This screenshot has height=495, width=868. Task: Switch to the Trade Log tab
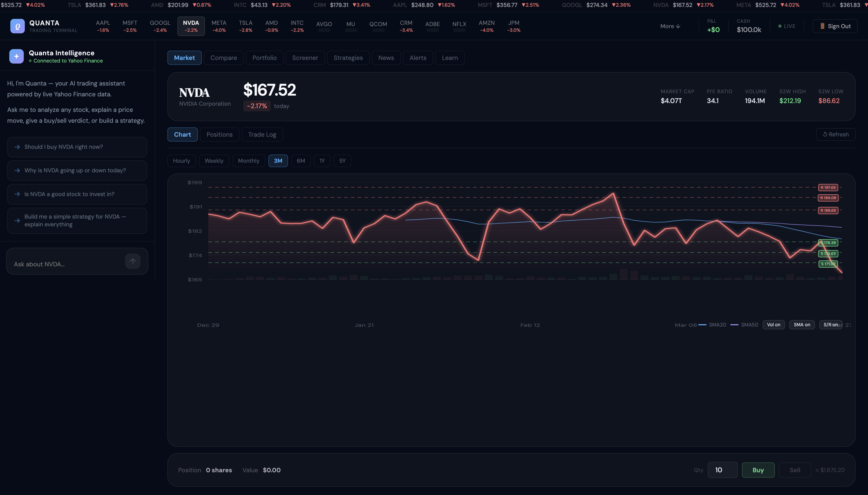point(262,135)
